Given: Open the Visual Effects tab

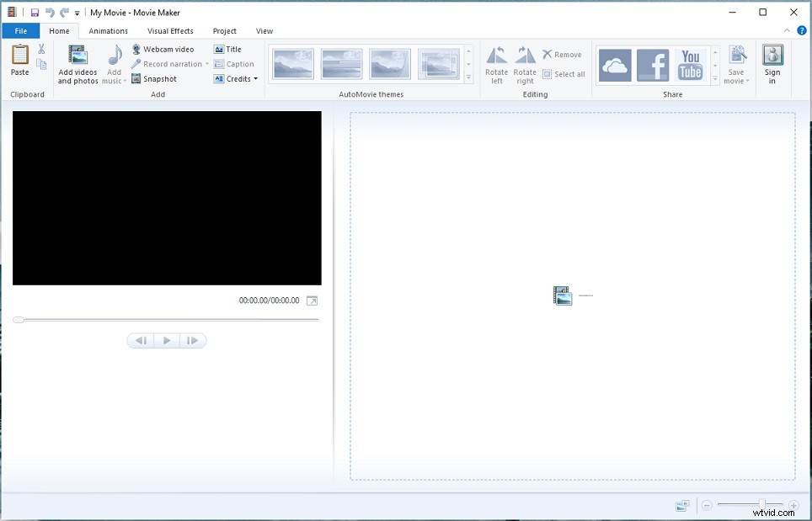Looking at the screenshot, I should tap(170, 30).
